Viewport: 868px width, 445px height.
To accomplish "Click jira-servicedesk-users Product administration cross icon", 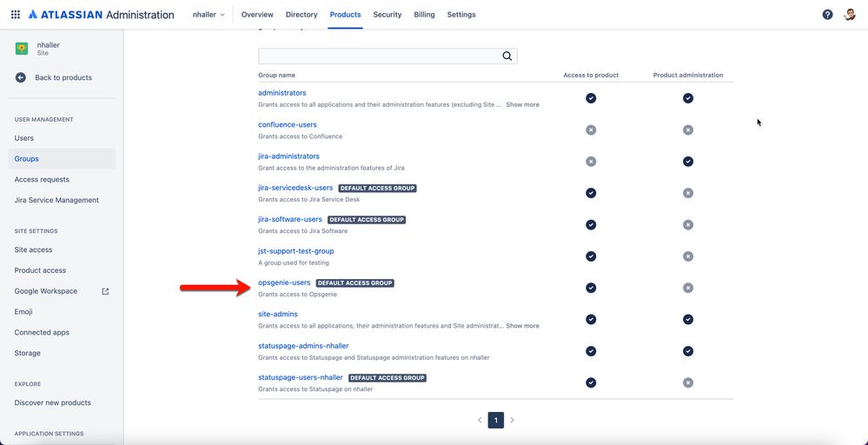I will (x=687, y=193).
